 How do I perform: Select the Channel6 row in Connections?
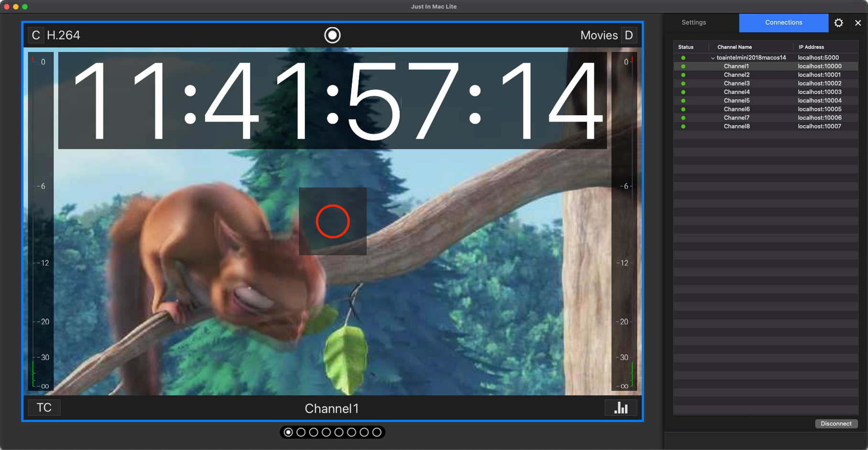click(x=766, y=110)
